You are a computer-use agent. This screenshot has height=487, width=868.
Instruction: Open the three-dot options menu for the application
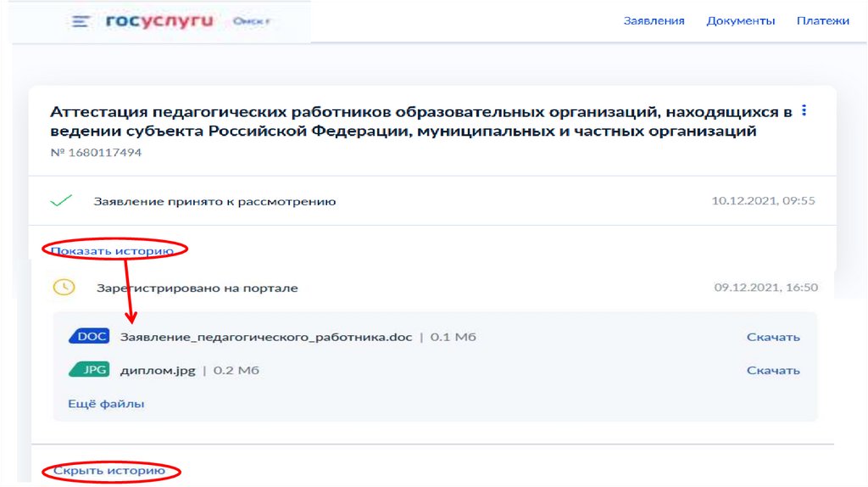tap(804, 111)
